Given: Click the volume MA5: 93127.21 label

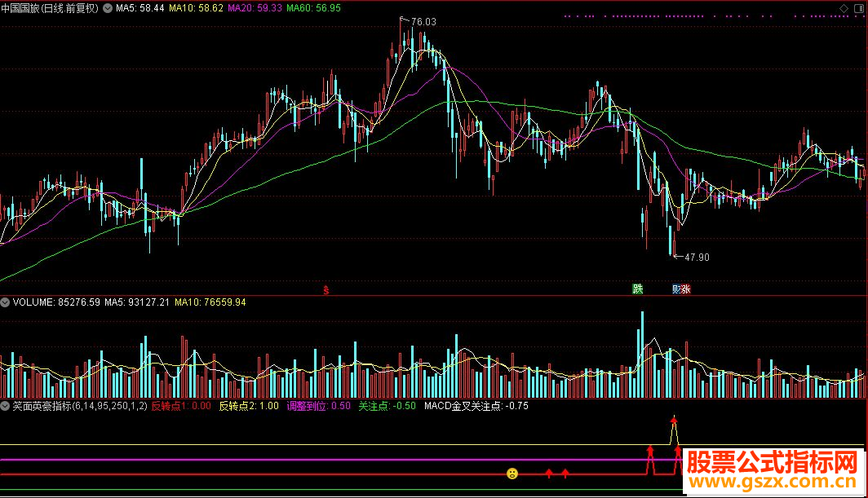Looking at the screenshot, I should click(x=137, y=302).
